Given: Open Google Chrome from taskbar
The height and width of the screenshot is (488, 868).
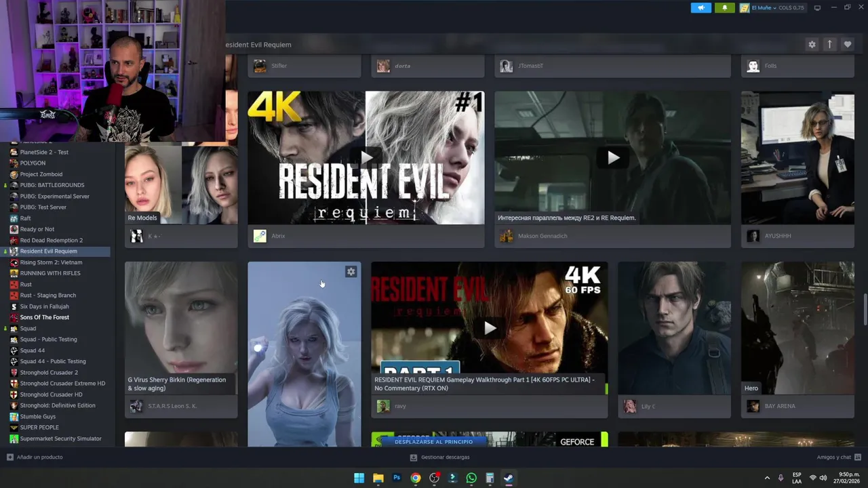Looking at the screenshot, I should pyautogui.click(x=416, y=478).
